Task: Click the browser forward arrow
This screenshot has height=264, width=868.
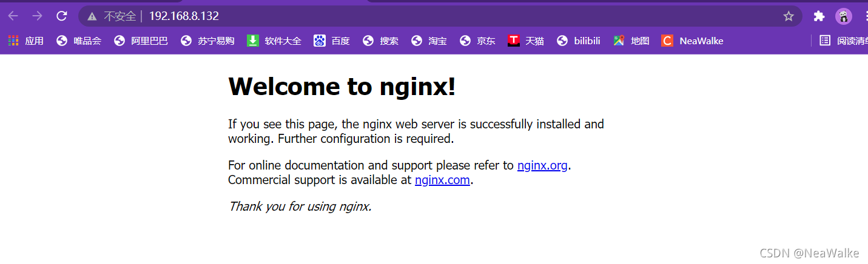Action: point(37,16)
